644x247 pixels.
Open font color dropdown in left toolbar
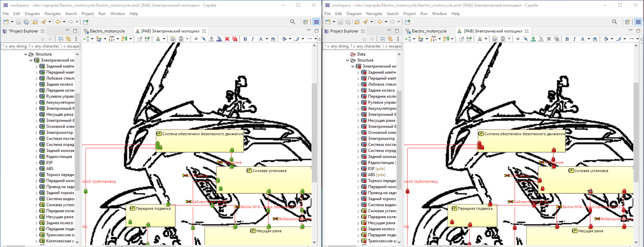coord(267,39)
